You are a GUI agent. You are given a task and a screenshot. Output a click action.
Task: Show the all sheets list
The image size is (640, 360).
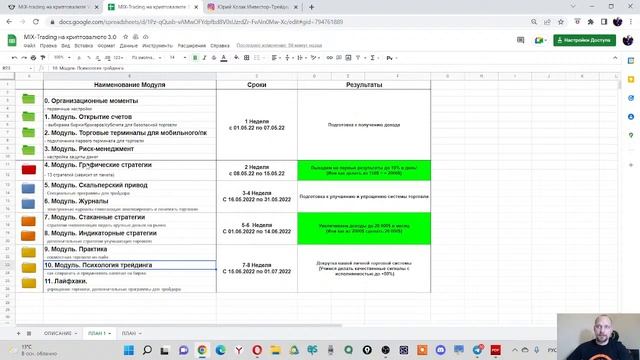[x=29, y=333]
